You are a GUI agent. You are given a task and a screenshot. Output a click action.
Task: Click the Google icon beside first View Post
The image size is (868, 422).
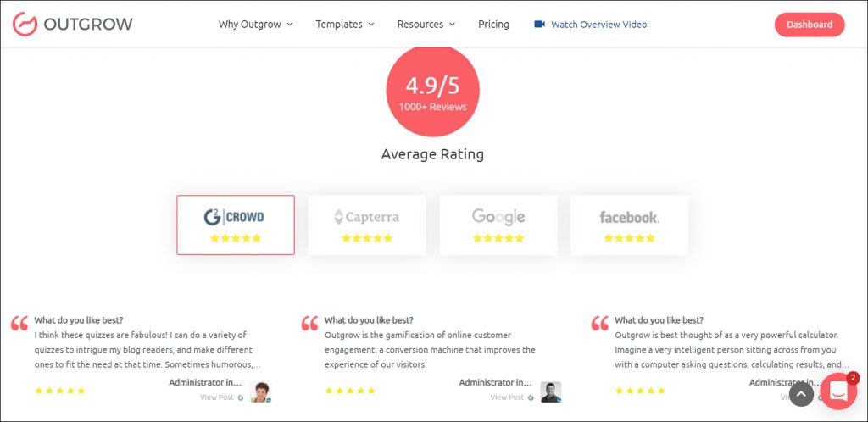coord(241,397)
